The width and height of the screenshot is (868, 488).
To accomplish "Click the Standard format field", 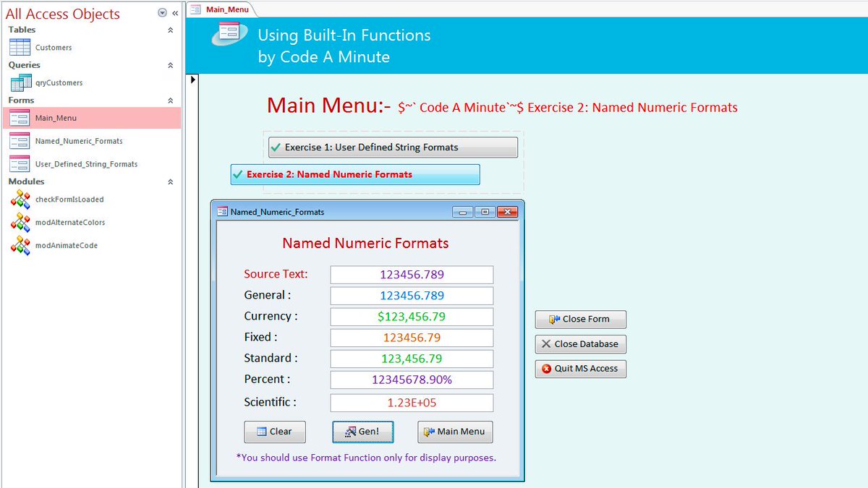I will click(x=412, y=359).
